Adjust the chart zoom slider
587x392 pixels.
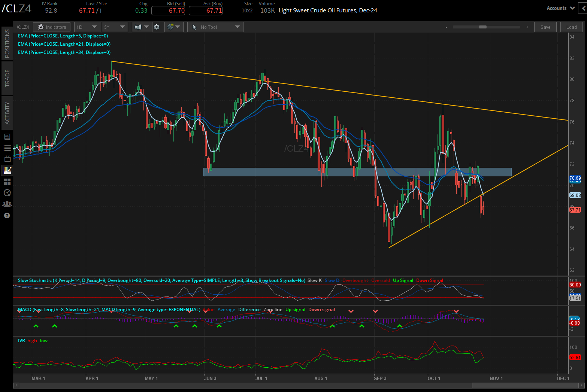click(x=483, y=27)
